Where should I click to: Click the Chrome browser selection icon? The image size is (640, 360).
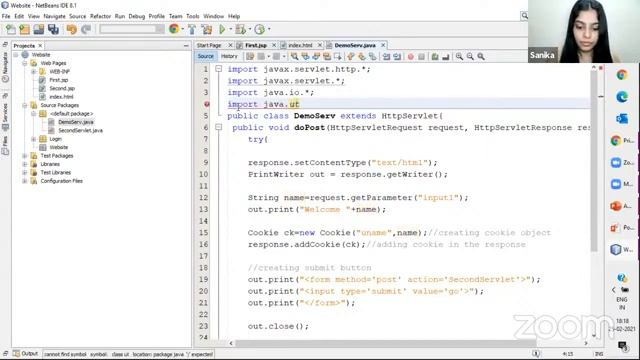174,29
